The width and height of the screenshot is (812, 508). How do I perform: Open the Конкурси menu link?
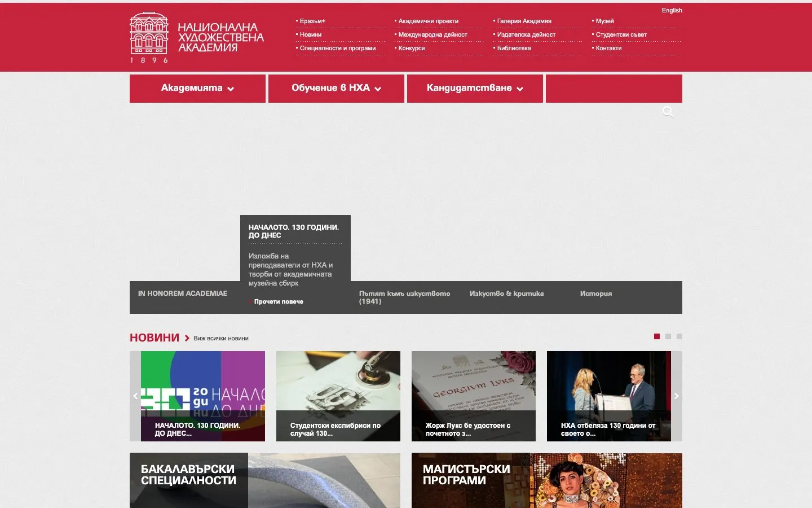(x=412, y=49)
